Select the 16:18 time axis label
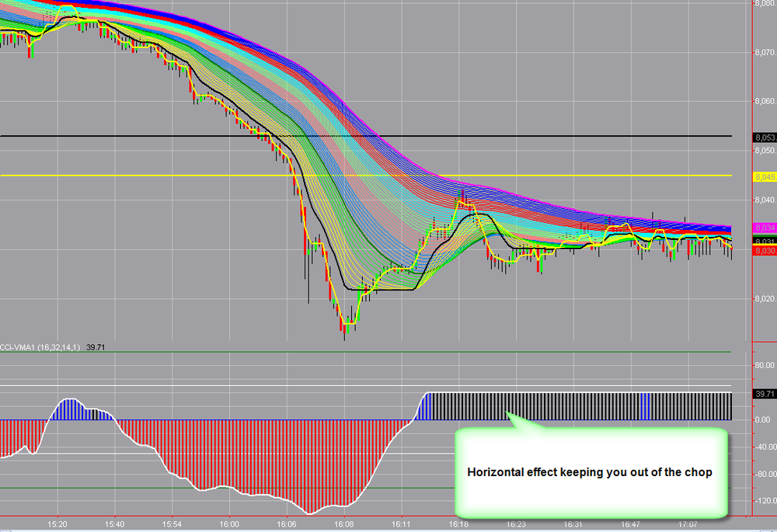Viewport: 777px width, 532px height. tap(459, 524)
